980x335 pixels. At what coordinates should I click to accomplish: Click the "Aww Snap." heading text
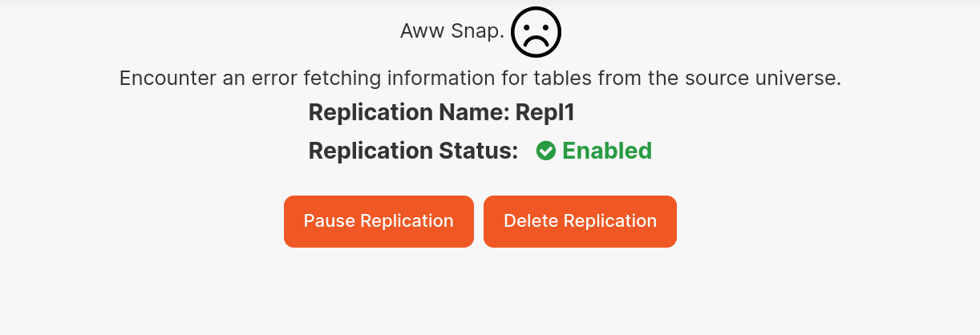coord(452,32)
